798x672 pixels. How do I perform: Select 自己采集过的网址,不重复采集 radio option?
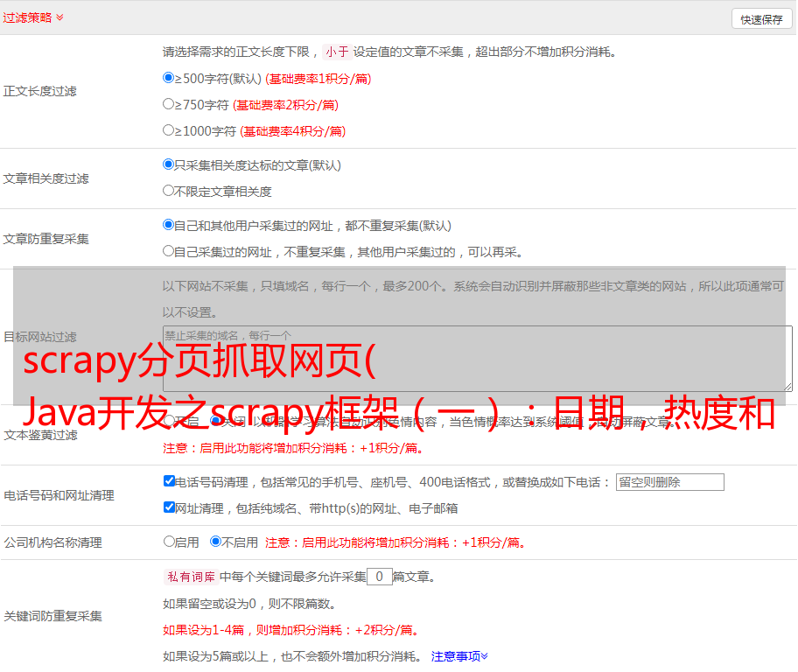[x=169, y=251]
